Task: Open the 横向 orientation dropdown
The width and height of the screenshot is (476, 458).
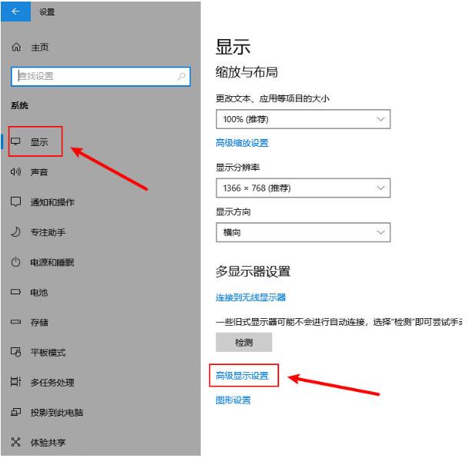Action: [303, 232]
